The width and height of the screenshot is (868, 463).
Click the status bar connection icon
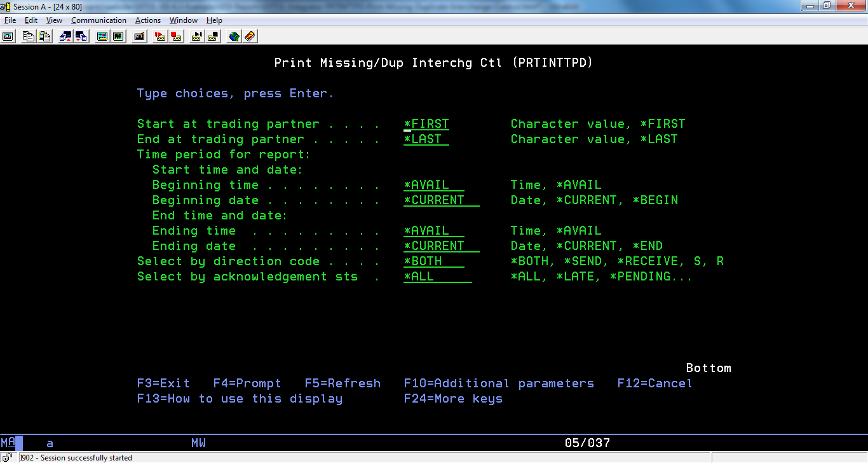point(6,457)
